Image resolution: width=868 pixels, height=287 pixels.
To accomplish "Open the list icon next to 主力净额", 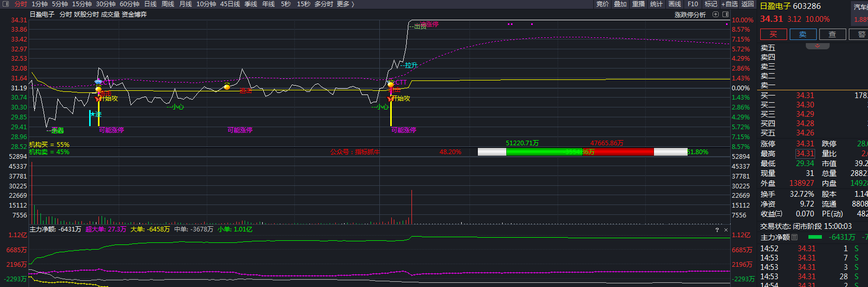I will 794,237.
